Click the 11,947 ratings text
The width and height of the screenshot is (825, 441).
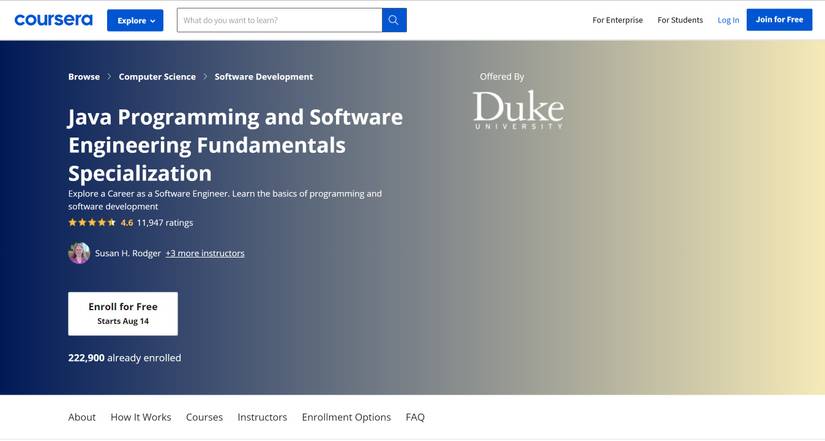click(165, 223)
